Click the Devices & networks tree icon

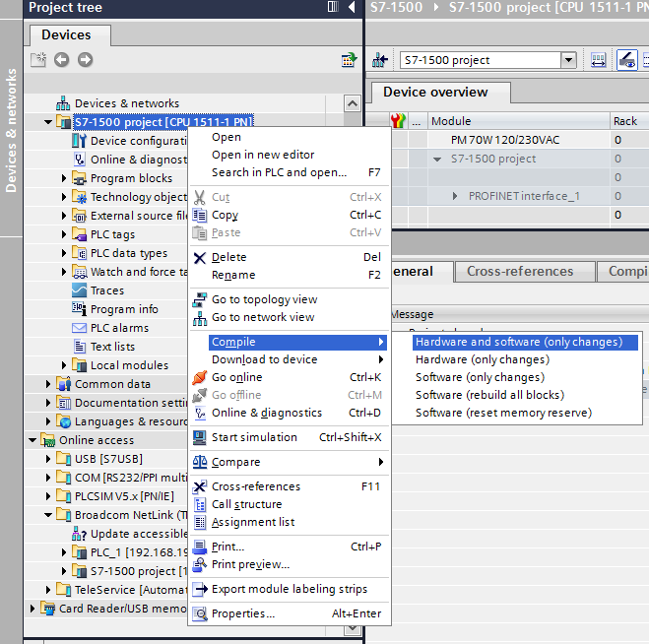(64, 103)
